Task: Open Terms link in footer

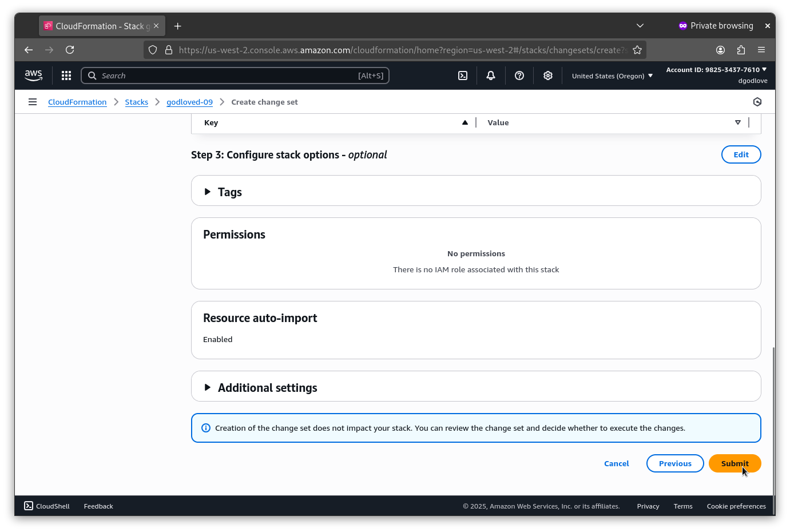Action: (x=683, y=506)
